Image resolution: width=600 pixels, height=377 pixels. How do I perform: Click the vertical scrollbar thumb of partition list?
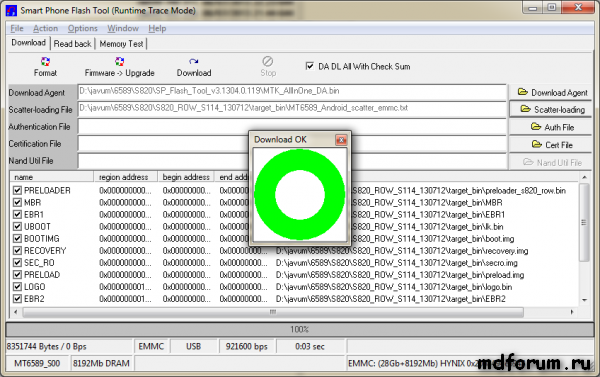click(584, 222)
